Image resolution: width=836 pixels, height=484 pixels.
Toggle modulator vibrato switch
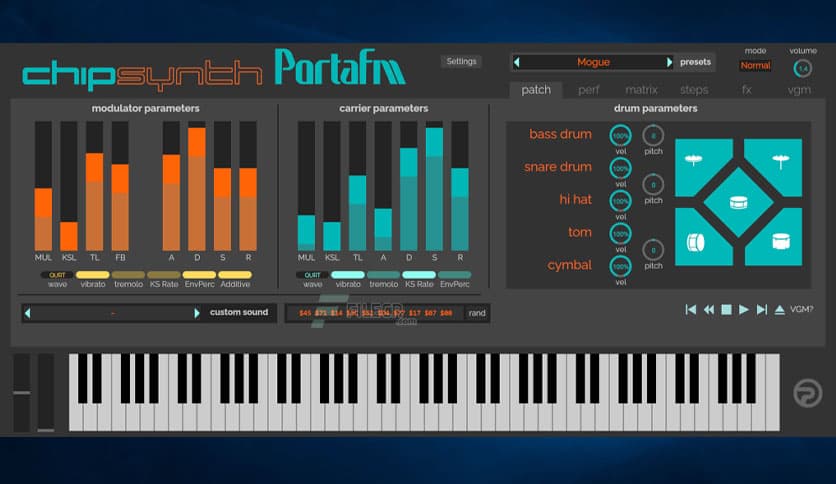coord(93,275)
